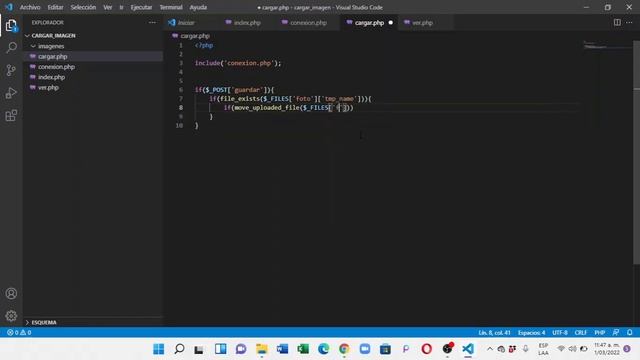Open index.php in the explorer tree
The height and width of the screenshot is (360, 640).
point(93,77)
